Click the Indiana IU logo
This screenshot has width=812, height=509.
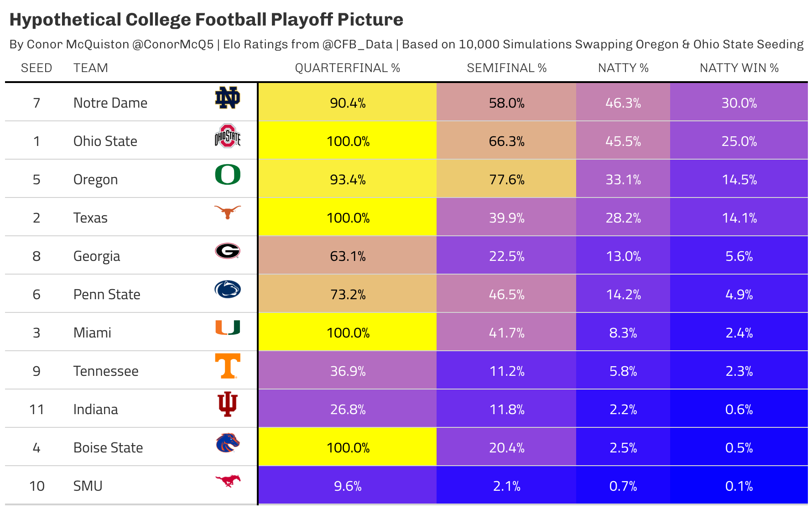click(x=227, y=404)
